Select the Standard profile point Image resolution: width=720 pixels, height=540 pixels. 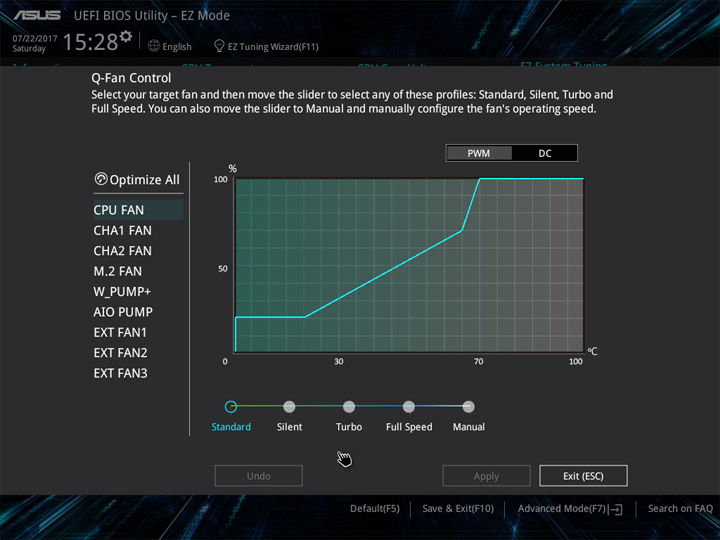click(231, 406)
